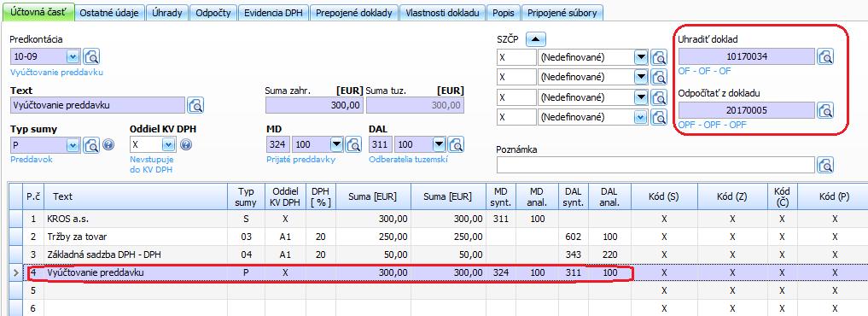The height and width of the screenshot is (316, 868).
Task: Expand first SZČP (Nedefinované) dropdown
Action: click(x=641, y=57)
